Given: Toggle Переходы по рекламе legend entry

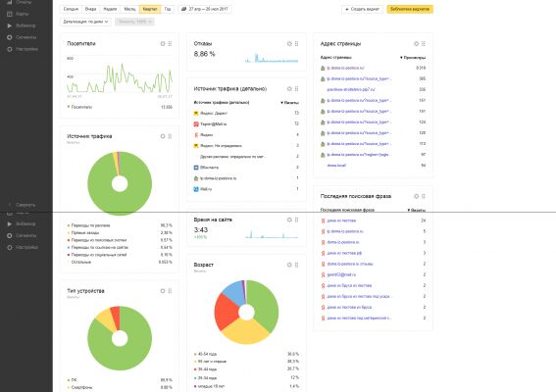Looking at the screenshot, I should pyautogui.click(x=88, y=225).
